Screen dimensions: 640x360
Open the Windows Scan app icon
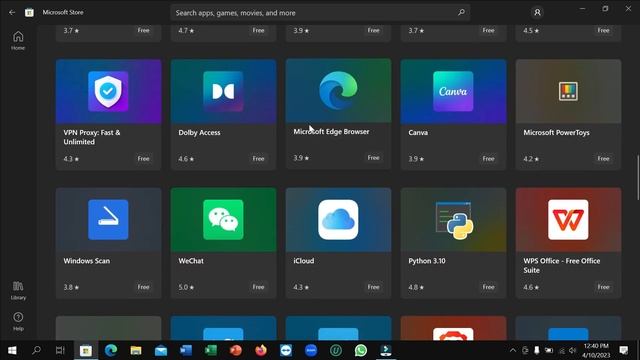pos(108,220)
